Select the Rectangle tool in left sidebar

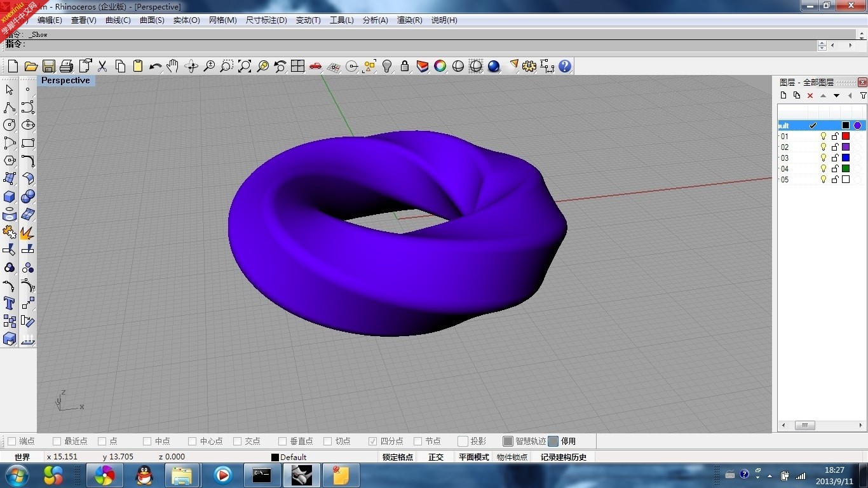coord(27,143)
